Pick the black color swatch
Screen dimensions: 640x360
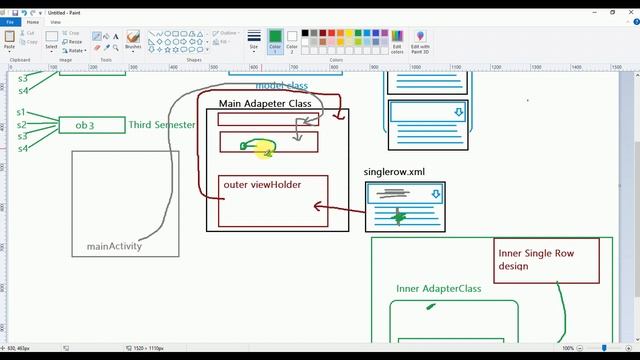coord(305,33)
